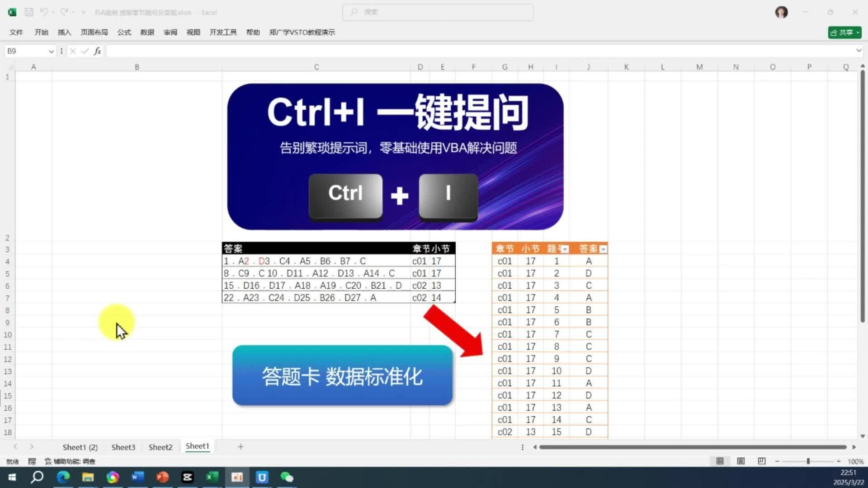Click into the formula bar input

tap(452, 51)
